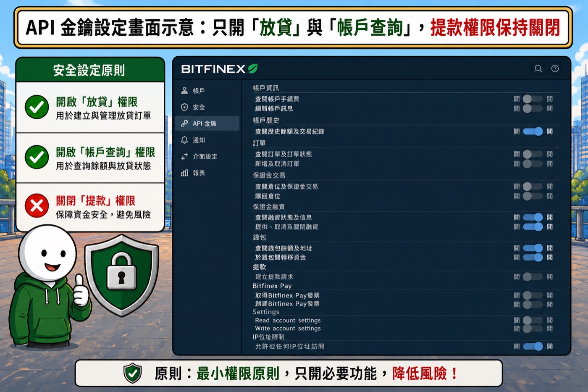588x392 pixels.
Task: Click red X beside 關閉「提款」權限
Action: 37,206
